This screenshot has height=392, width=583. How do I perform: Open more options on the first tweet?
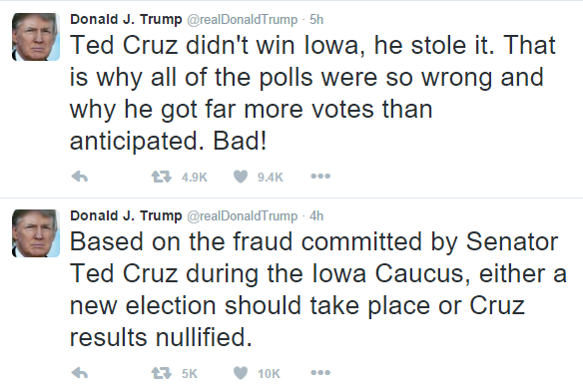click(320, 177)
